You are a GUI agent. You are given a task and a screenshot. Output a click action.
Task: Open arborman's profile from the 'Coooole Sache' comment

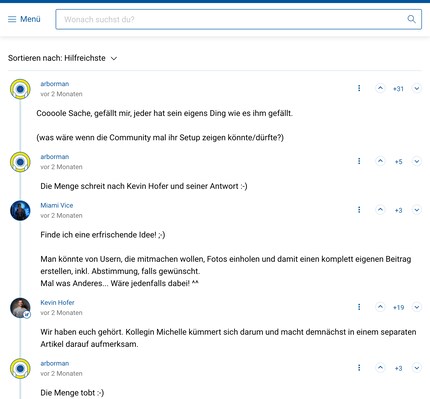55,84
